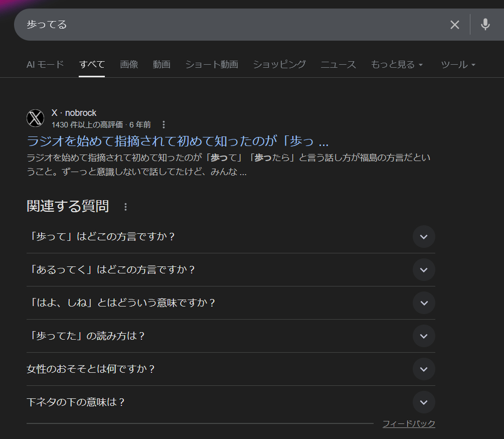This screenshot has width=504, height=439.
Task: Open the ツール dropdown menu
Action: point(458,64)
